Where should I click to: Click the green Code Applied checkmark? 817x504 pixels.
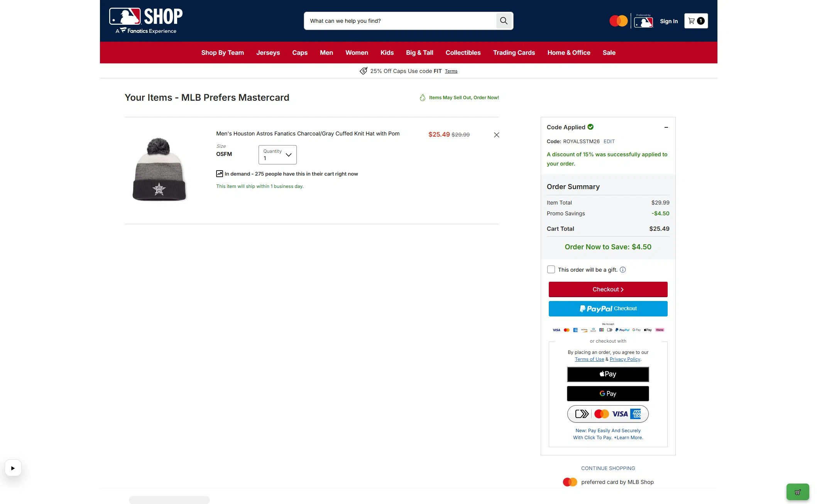[590, 127]
